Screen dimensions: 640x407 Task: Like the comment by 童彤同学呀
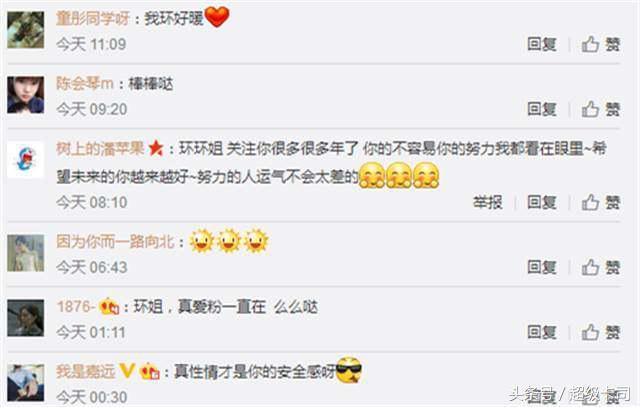click(601, 44)
